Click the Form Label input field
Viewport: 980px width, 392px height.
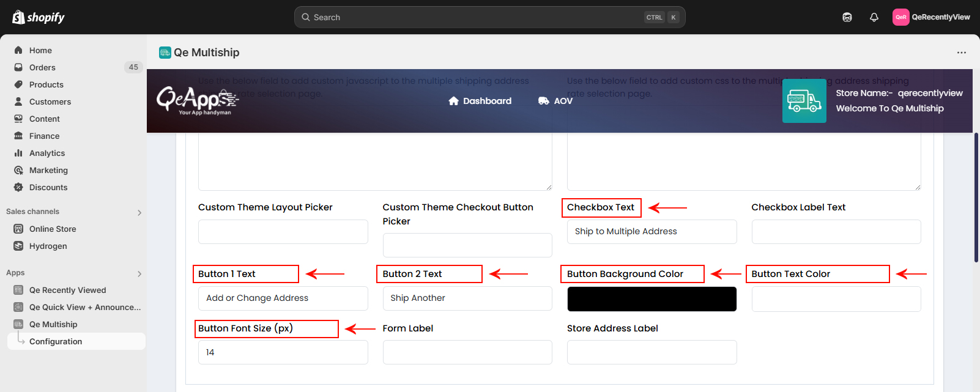click(x=467, y=352)
